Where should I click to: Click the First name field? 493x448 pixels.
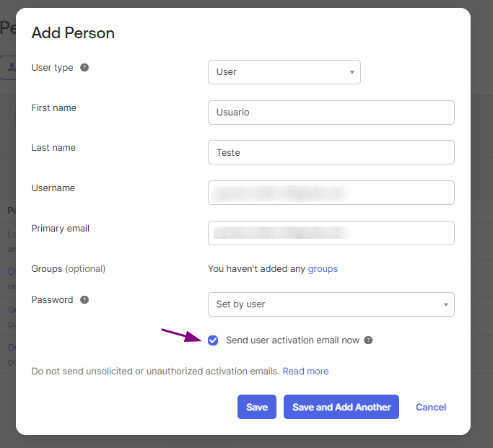(331, 113)
